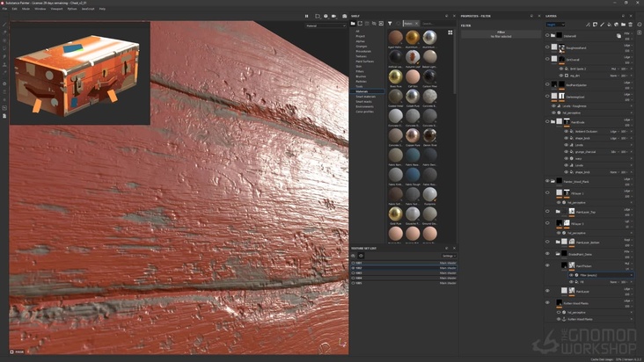Add a folder with the Layers folder icon
This screenshot has width=644, height=362.
[x=624, y=25]
